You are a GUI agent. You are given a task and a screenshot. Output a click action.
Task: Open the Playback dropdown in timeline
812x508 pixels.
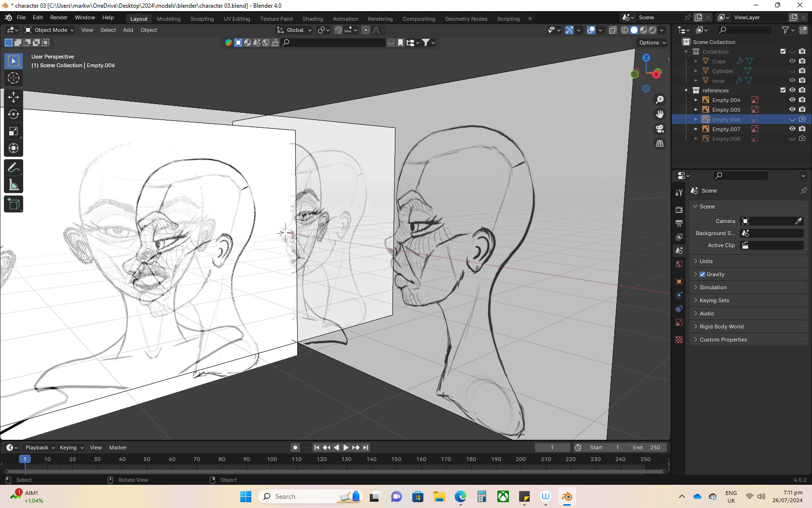tap(40, 448)
